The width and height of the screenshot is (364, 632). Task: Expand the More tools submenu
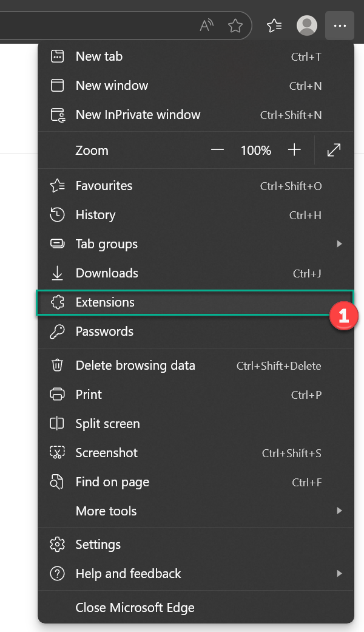(x=340, y=511)
